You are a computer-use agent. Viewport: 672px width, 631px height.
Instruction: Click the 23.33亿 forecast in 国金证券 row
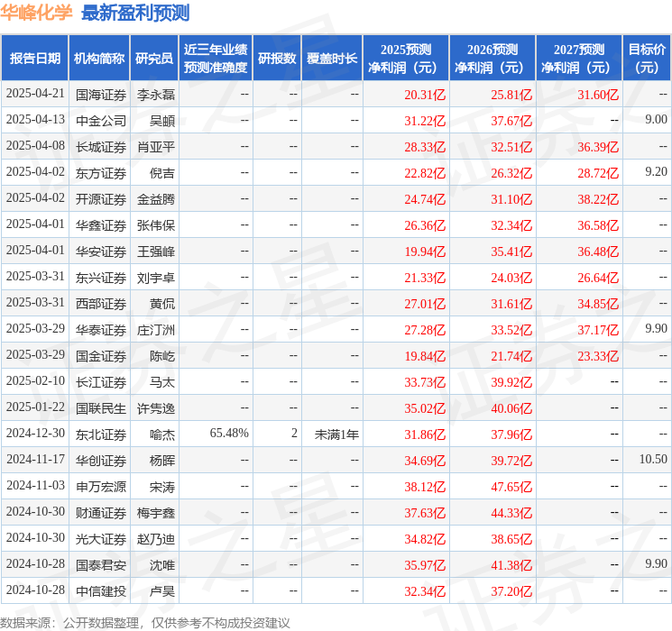tap(598, 356)
